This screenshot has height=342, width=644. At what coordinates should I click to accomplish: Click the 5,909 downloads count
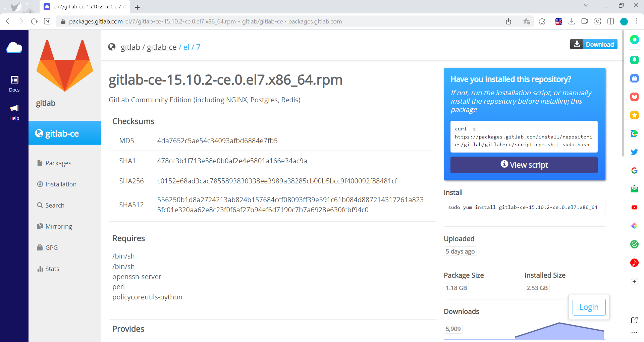pyautogui.click(x=453, y=329)
